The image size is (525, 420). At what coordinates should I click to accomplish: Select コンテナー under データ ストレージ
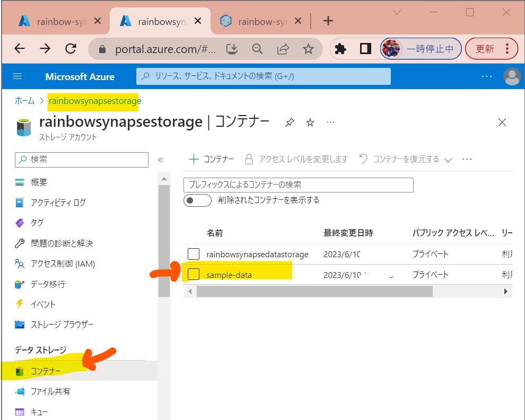click(79, 371)
